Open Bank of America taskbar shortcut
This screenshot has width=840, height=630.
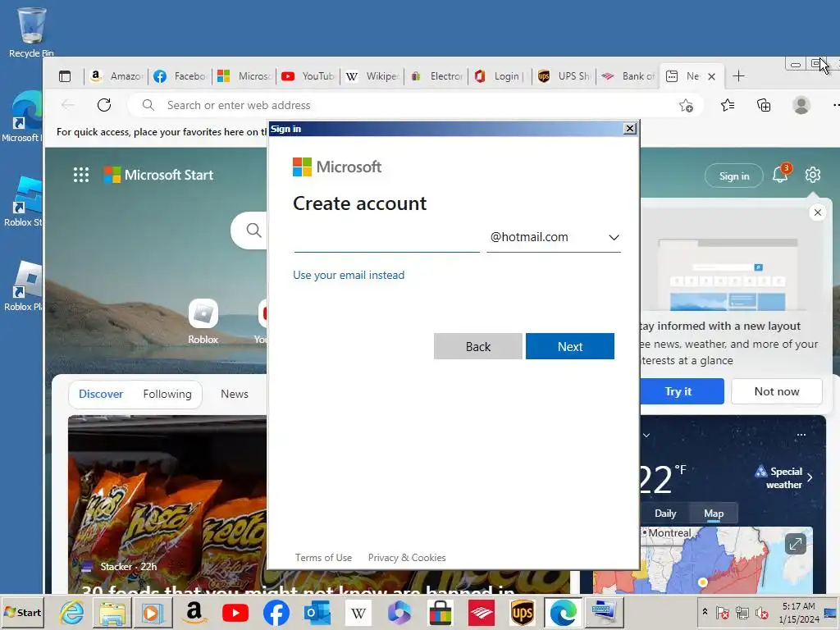(481, 613)
